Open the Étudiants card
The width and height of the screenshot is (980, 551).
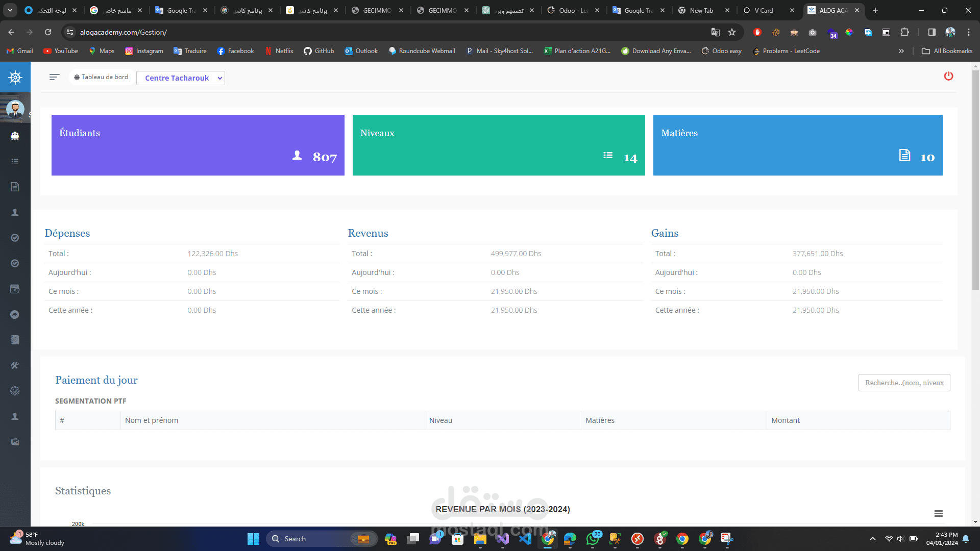click(x=198, y=145)
